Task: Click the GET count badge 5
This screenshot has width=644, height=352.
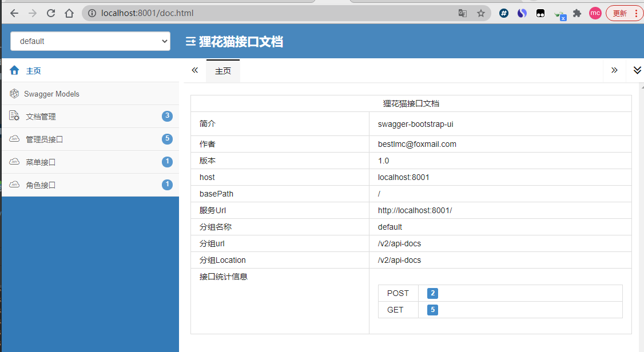Action: pyautogui.click(x=432, y=310)
